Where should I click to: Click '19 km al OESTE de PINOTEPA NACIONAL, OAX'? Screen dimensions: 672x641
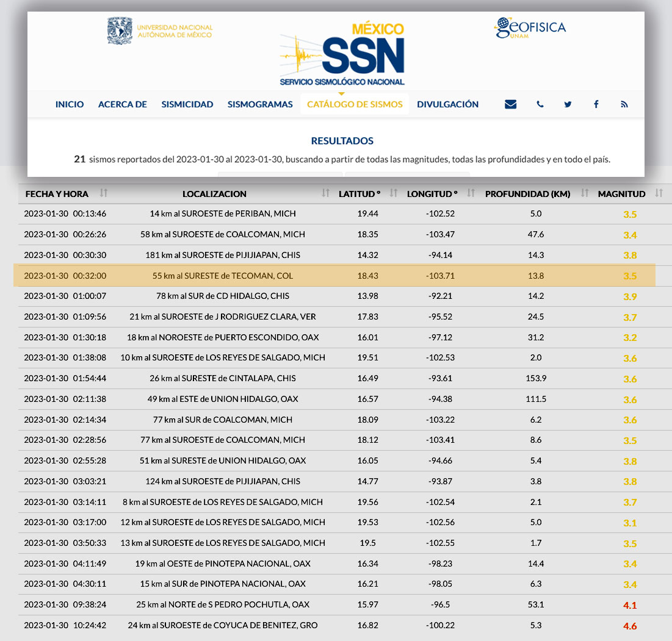coord(222,564)
